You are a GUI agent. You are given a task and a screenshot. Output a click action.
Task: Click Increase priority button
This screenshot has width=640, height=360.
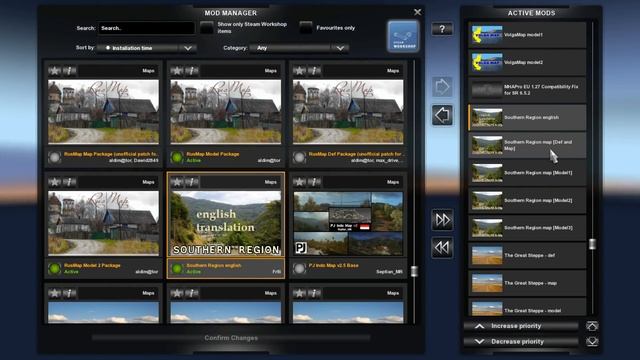(521, 326)
